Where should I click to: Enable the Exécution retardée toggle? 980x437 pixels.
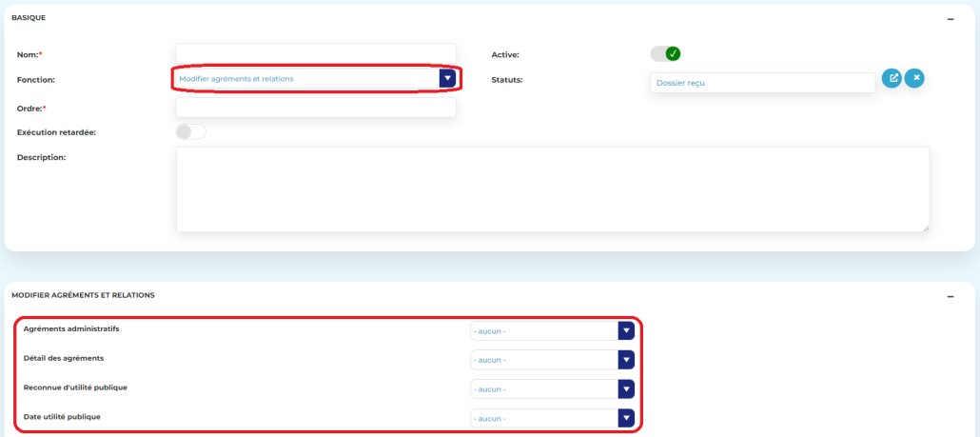tap(190, 132)
